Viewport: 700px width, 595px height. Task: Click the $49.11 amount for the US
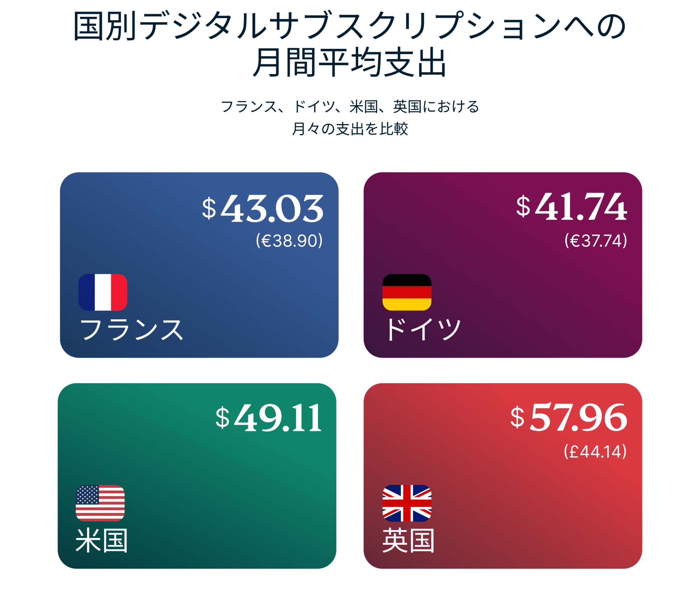(269, 418)
